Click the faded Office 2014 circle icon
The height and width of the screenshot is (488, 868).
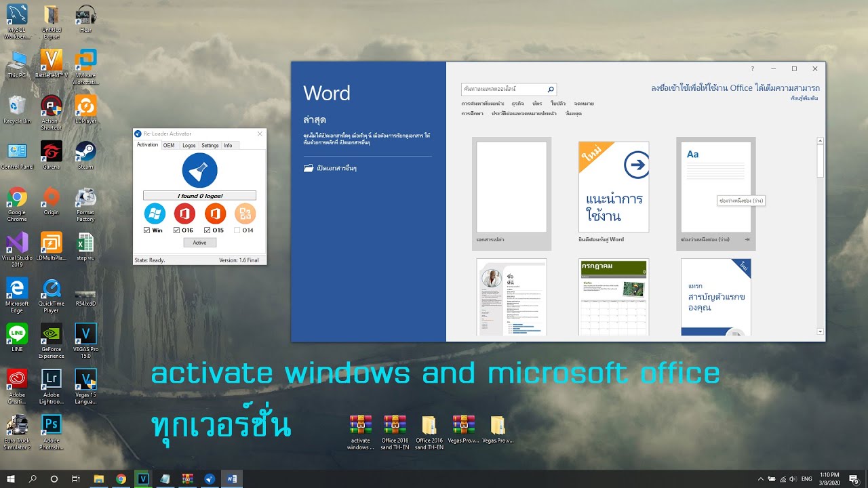click(x=245, y=214)
